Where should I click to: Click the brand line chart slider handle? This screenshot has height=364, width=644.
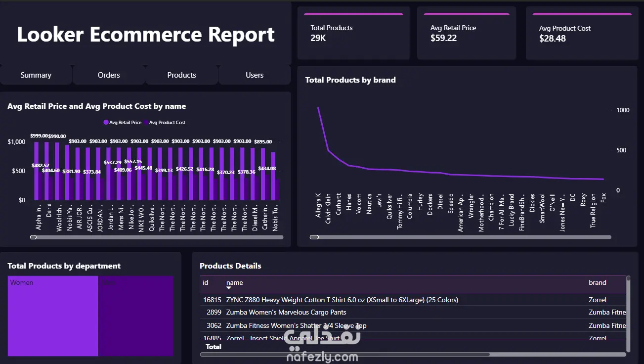(314, 237)
